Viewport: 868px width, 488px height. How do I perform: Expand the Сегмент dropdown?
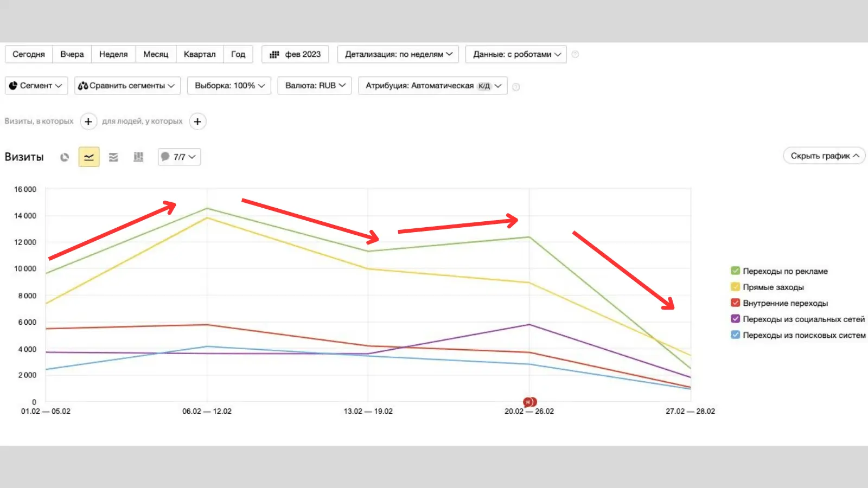click(x=36, y=86)
